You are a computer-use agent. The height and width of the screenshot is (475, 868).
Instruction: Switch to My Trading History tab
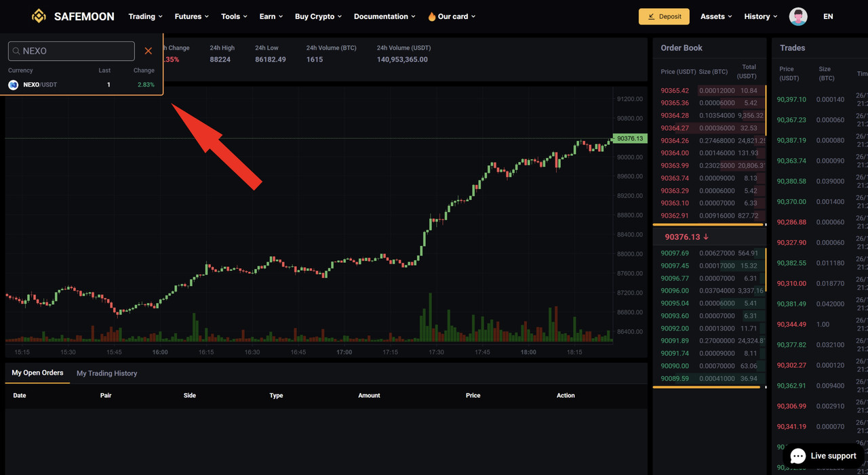pos(106,373)
